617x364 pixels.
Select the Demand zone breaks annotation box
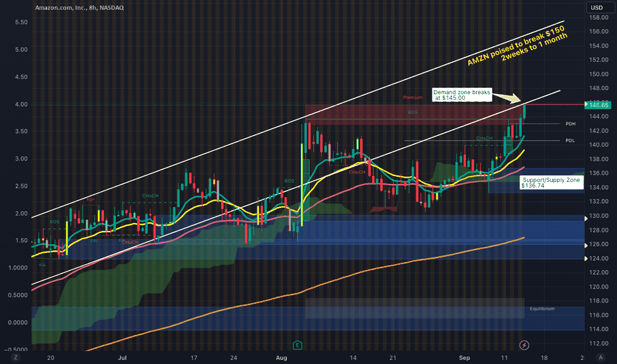point(461,95)
